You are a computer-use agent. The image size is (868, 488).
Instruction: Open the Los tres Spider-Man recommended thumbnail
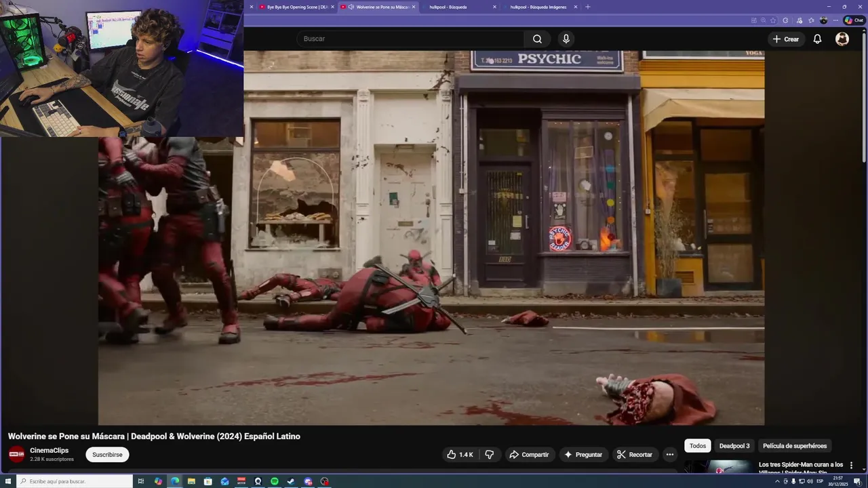point(719,467)
